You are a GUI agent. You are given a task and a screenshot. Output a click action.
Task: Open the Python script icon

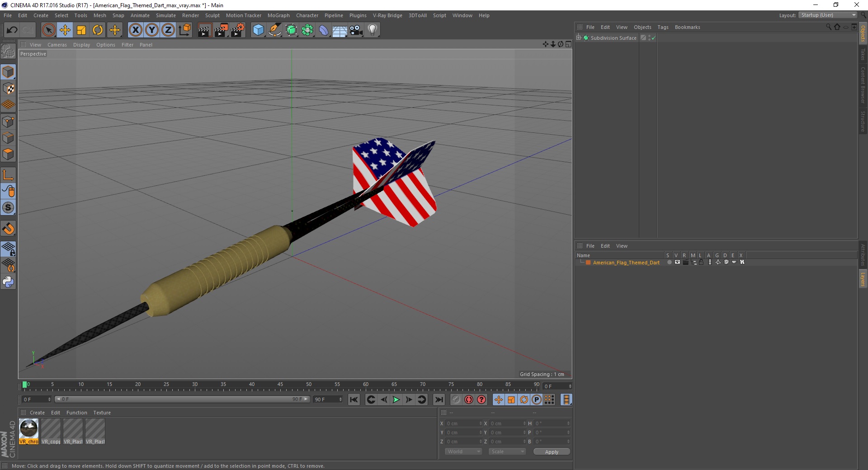(8, 282)
